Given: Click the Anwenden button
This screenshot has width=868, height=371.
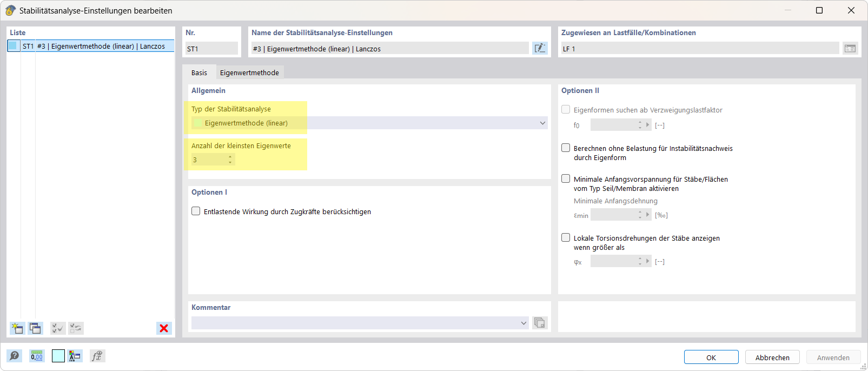Looking at the screenshot, I should coord(833,357).
